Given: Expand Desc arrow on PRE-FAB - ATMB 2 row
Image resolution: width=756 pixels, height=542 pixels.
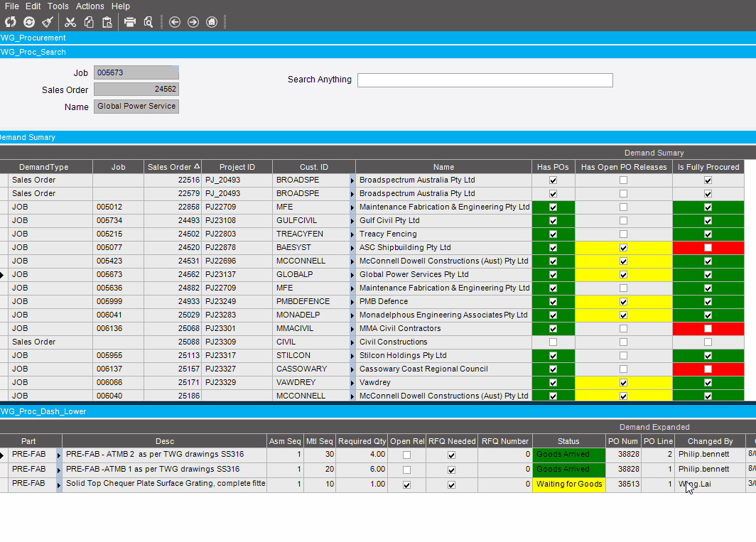Looking at the screenshot, I should [x=59, y=455].
